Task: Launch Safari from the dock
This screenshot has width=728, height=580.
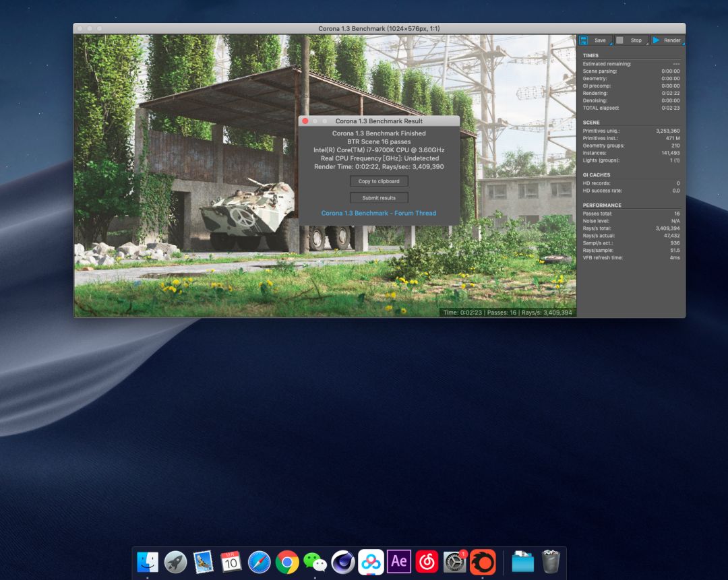Action: click(x=259, y=561)
